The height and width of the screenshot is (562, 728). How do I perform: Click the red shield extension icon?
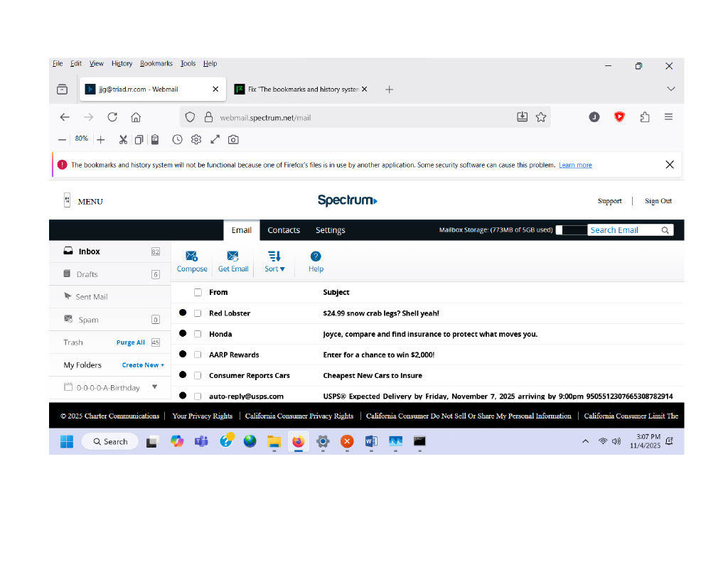619,117
